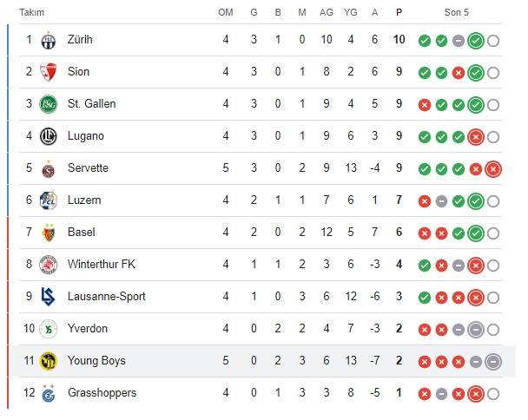Click Lugano's highlighted red loss result
Viewport: 528px width, 420px height.
(x=476, y=137)
